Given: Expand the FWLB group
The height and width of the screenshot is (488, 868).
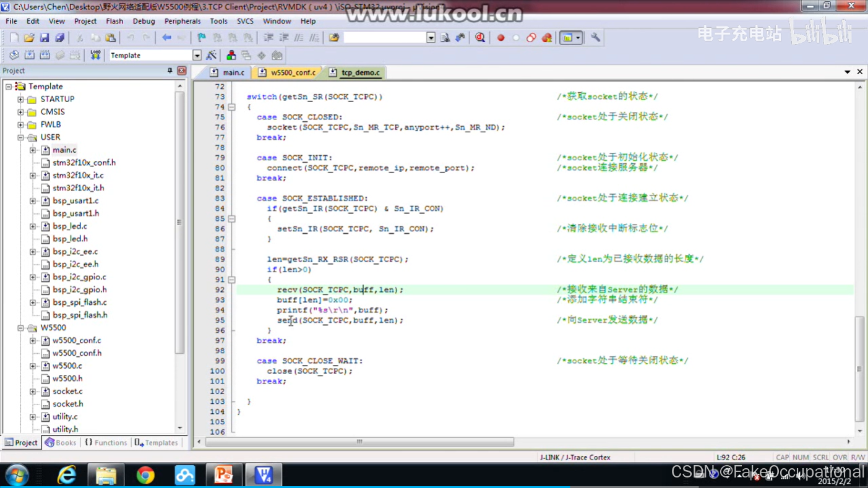Looking at the screenshot, I should coord(20,124).
